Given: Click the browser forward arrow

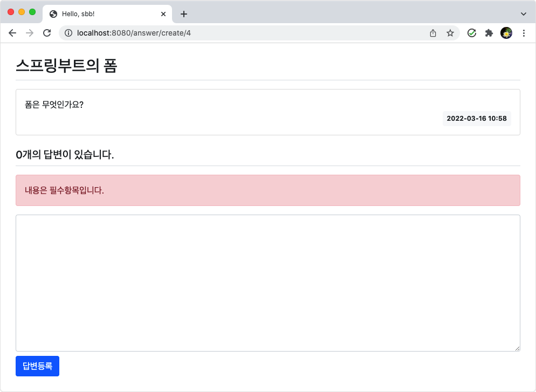Looking at the screenshot, I should click(30, 33).
